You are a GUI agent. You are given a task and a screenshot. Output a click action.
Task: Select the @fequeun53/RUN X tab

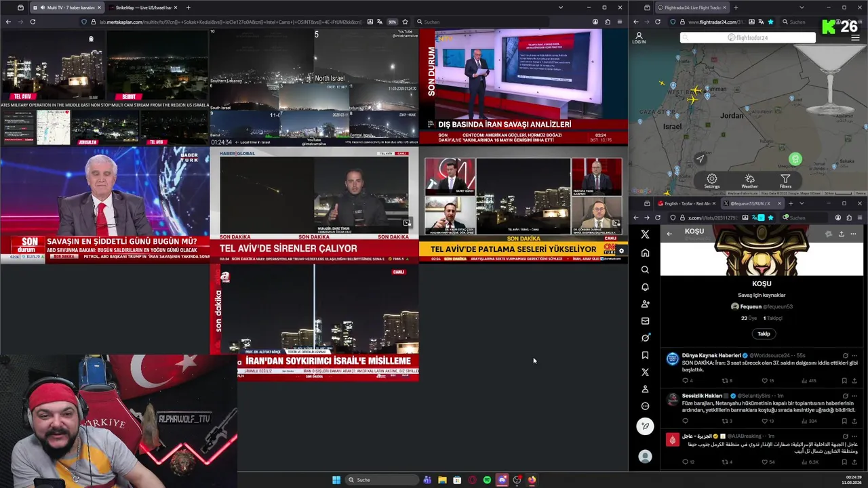coord(751,203)
